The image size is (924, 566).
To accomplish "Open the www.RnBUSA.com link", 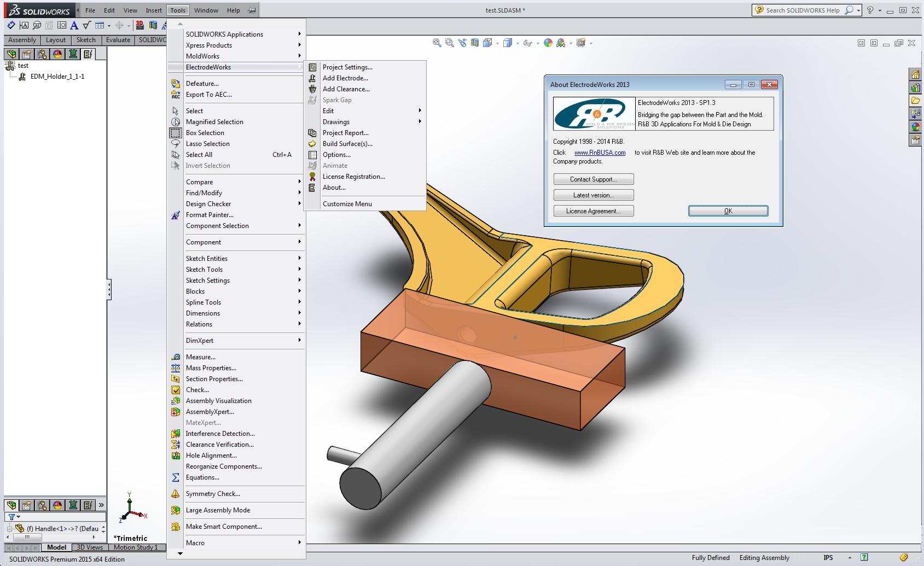I will point(600,153).
